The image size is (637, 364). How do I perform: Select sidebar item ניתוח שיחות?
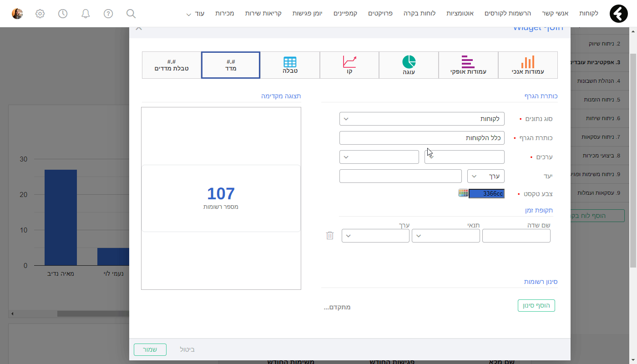(x=603, y=118)
